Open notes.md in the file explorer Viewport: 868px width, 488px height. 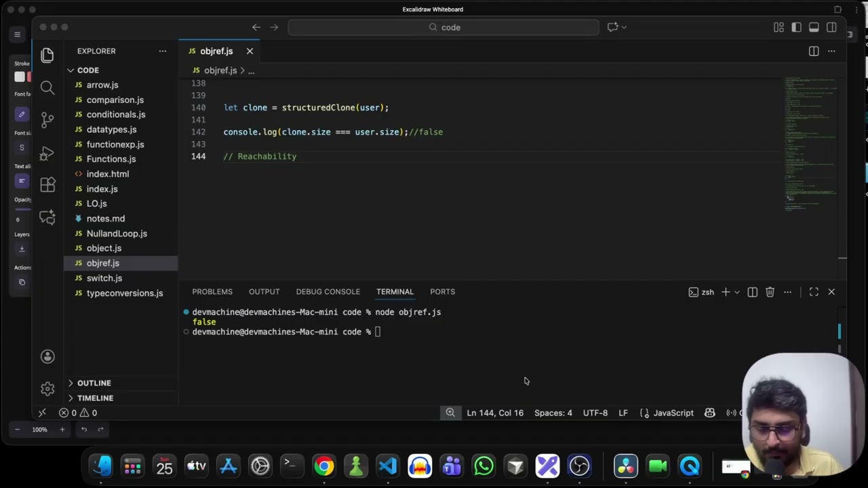(x=121, y=219)
